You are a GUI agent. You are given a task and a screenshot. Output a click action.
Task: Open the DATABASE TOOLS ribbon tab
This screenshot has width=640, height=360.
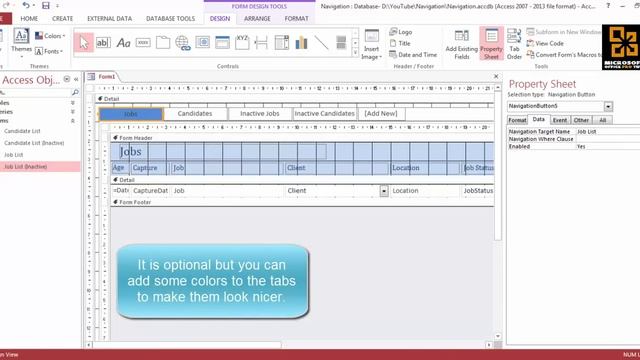pyautogui.click(x=170, y=19)
